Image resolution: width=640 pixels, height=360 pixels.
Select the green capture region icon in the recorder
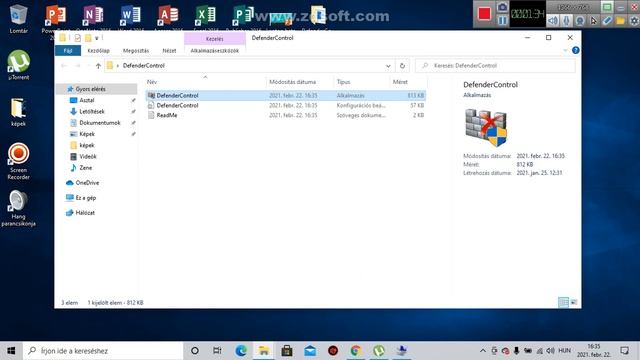point(607,7)
